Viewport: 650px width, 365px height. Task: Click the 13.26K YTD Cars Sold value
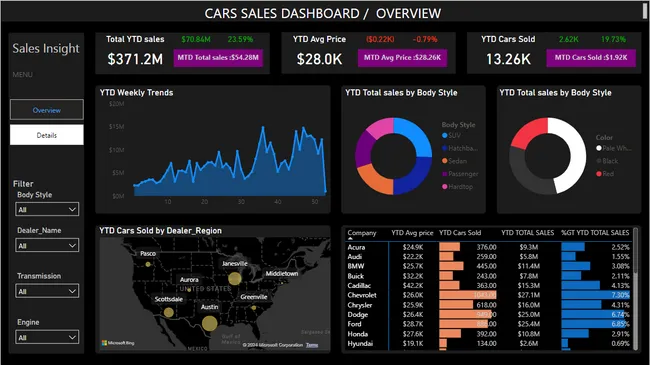coord(508,59)
